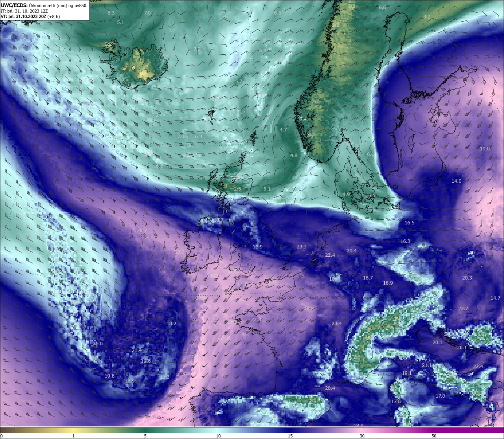Click the '17.0' value label
This screenshot has width=504, height=439.
pyautogui.click(x=440, y=396)
